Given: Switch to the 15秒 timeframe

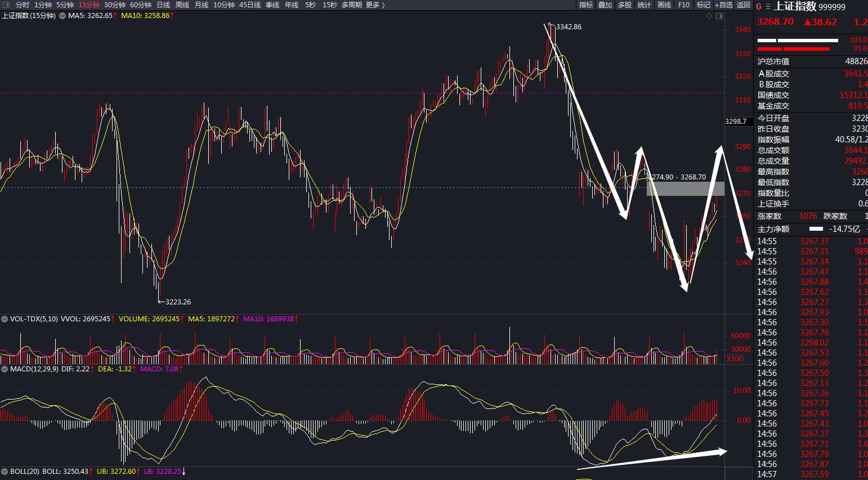Looking at the screenshot, I should [x=330, y=5].
